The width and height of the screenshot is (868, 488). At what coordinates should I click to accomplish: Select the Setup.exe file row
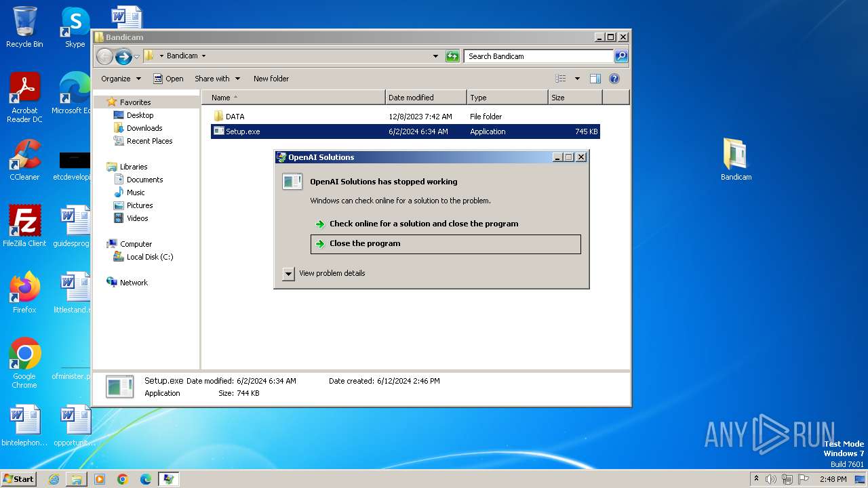click(406, 131)
